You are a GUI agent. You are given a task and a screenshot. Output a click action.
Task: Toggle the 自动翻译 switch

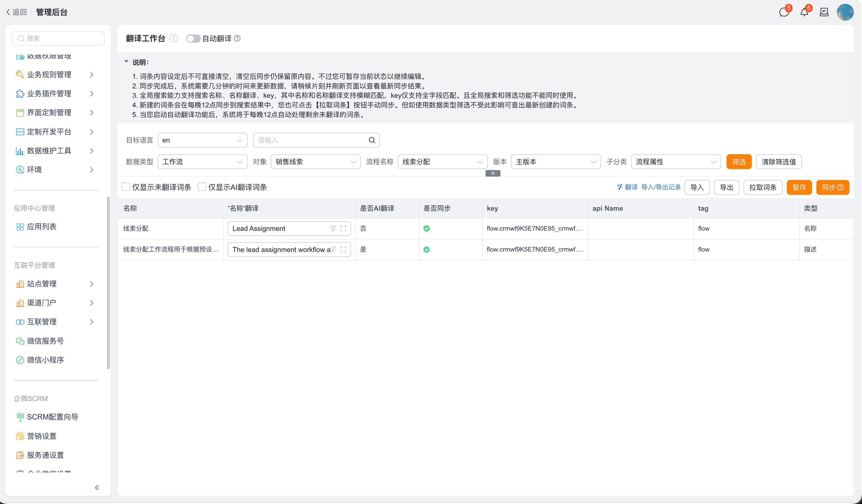coord(193,39)
